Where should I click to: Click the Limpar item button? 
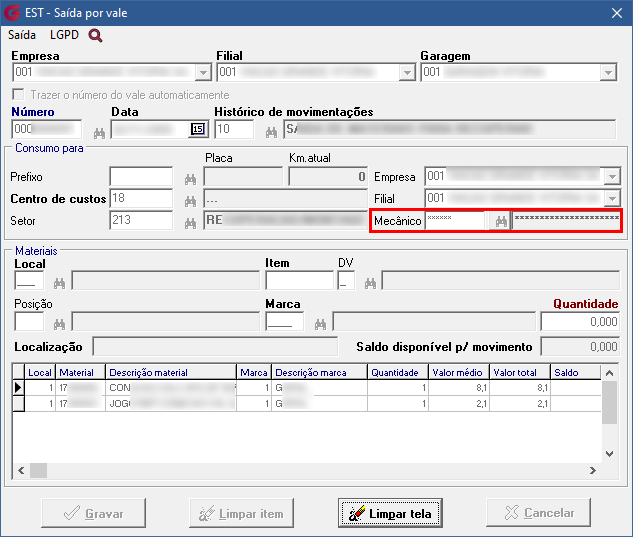241,513
